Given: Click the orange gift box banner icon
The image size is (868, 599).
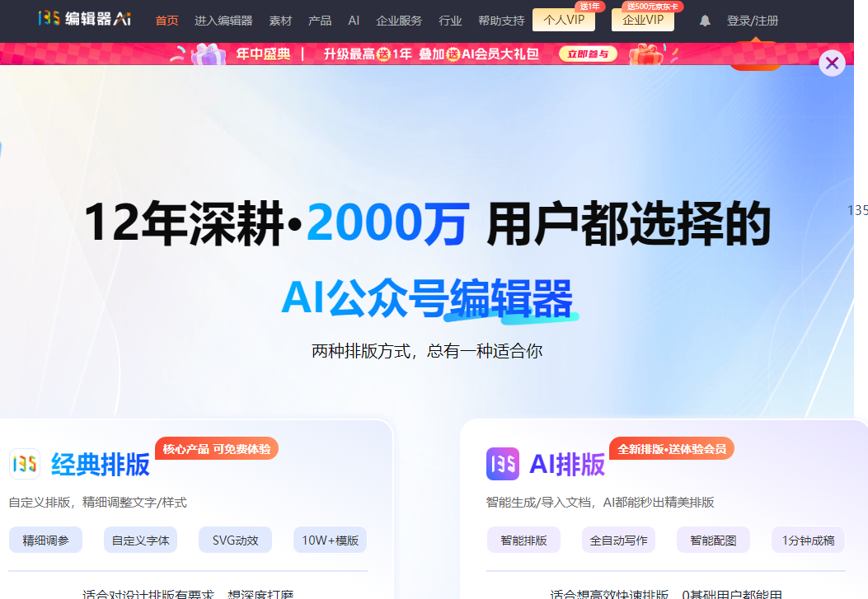Looking at the screenshot, I should point(646,54).
